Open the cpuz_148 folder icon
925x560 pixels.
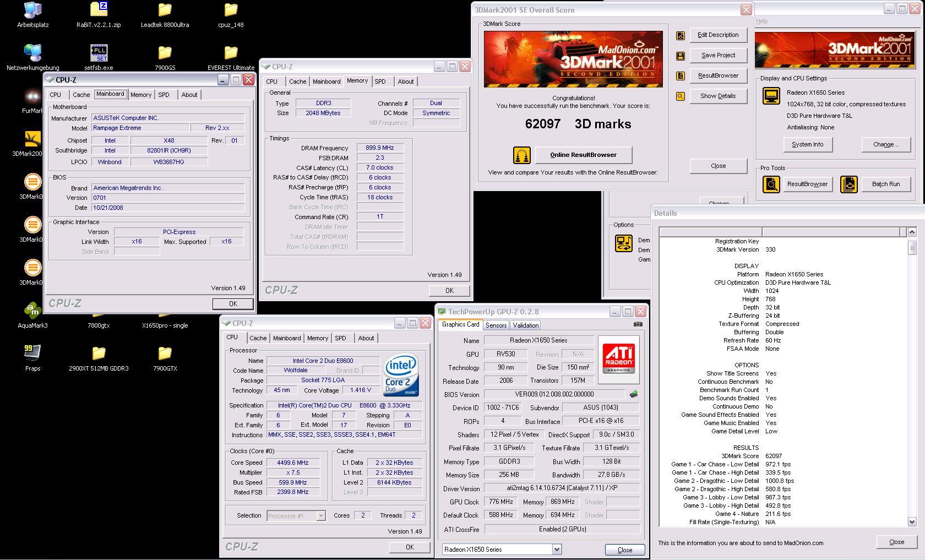tap(231, 10)
